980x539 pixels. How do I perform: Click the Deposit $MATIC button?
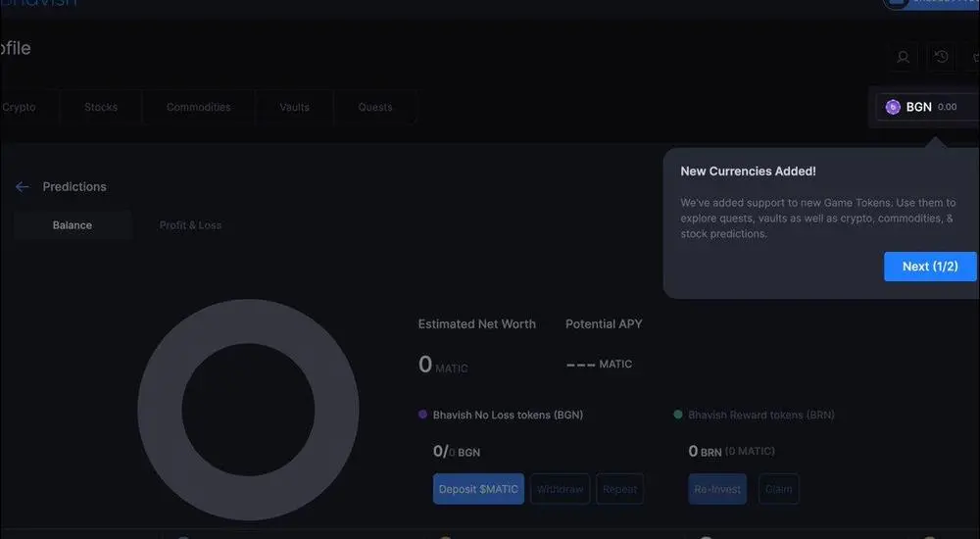[478, 489]
